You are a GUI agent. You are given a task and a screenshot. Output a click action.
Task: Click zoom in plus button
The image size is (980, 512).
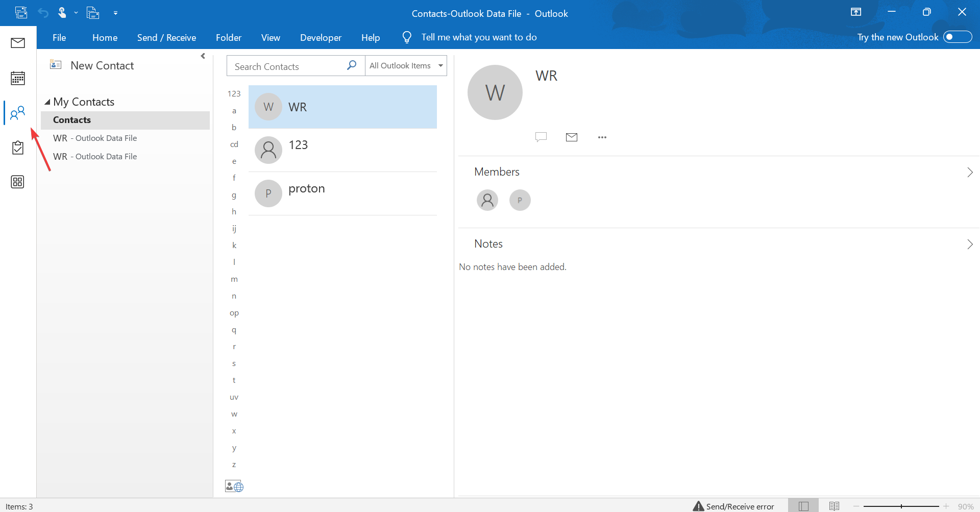tap(946, 506)
